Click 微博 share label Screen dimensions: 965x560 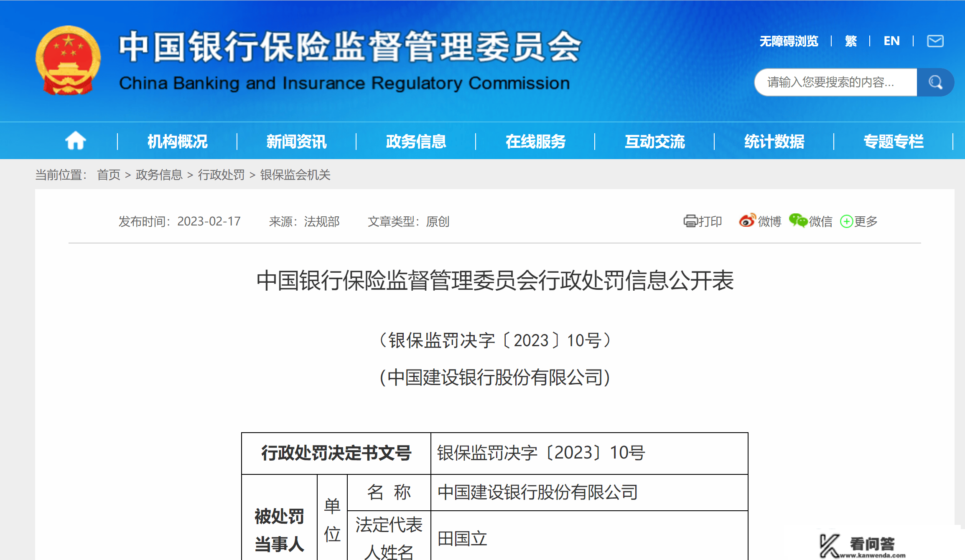769,221
